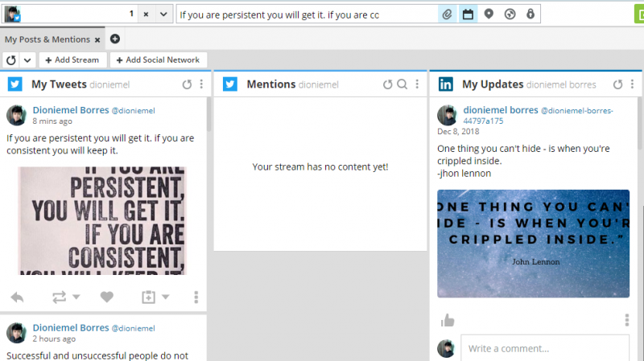Open more options on the LinkedIn update
The image size is (644, 361).
[x=627, y=320]
